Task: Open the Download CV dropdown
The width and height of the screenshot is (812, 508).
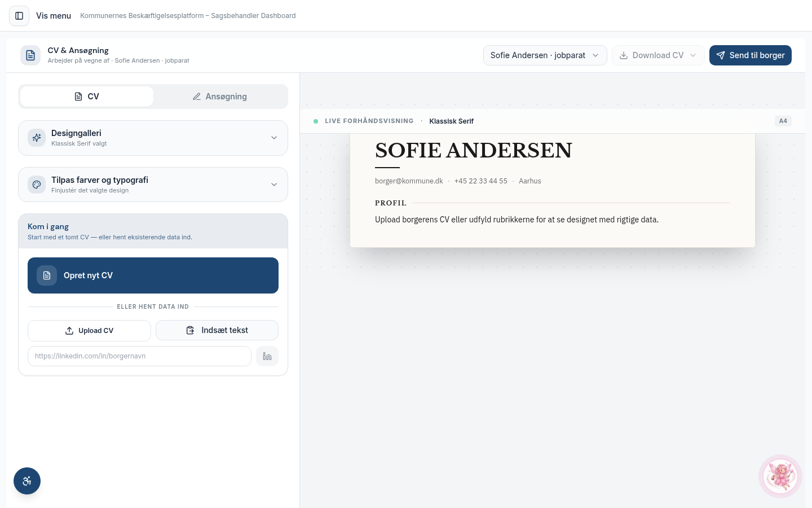Action: pyautogui.click(x=658, y=55)
